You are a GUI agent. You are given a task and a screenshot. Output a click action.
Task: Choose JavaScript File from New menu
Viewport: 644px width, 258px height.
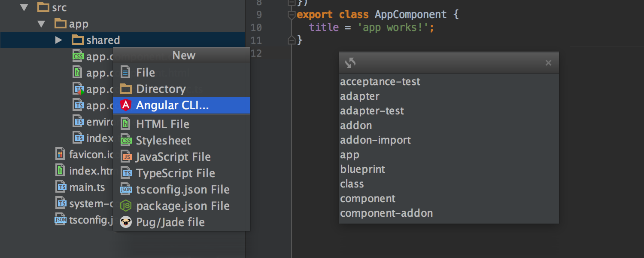182,157
